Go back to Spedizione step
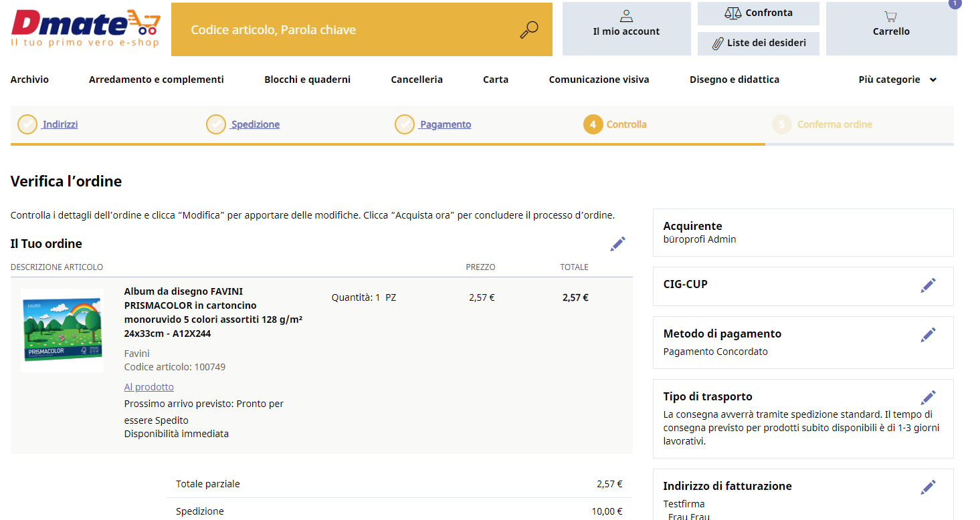 256,124
